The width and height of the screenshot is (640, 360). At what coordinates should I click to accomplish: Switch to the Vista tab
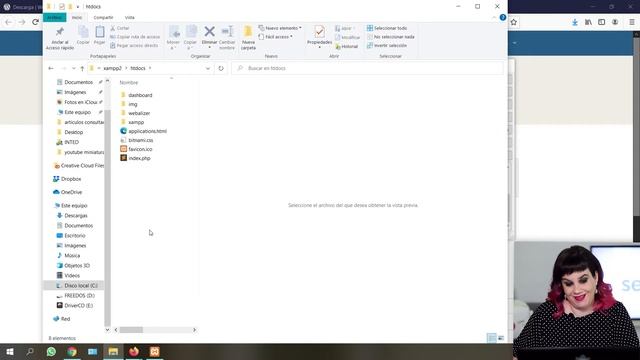point(129,18)
